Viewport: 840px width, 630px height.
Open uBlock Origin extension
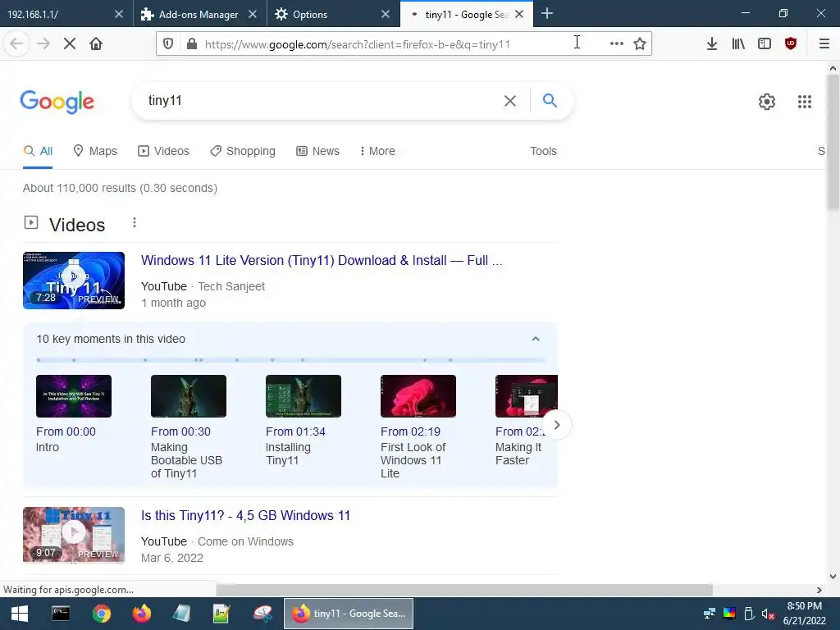coord(791,44)
